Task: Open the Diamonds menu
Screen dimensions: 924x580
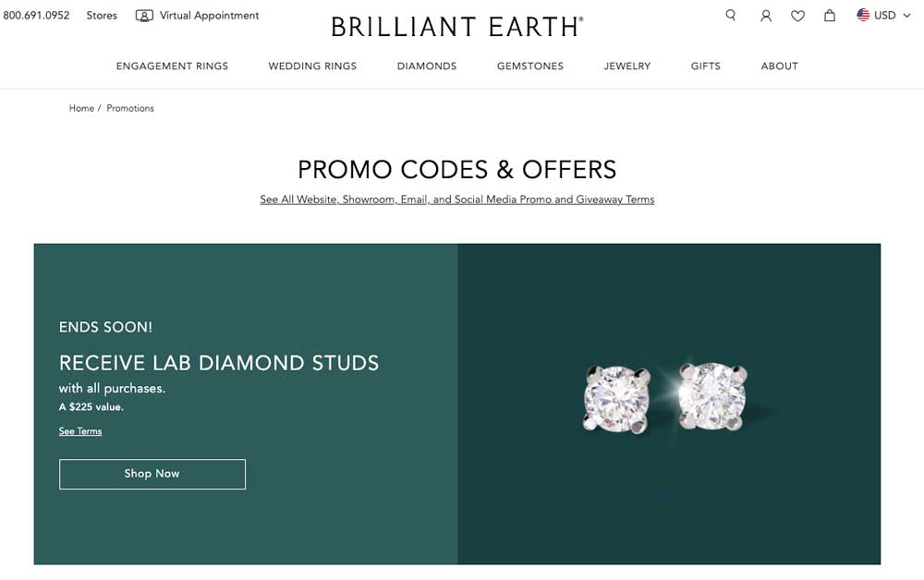Action: pyautogui.click(x=427, y=66)
